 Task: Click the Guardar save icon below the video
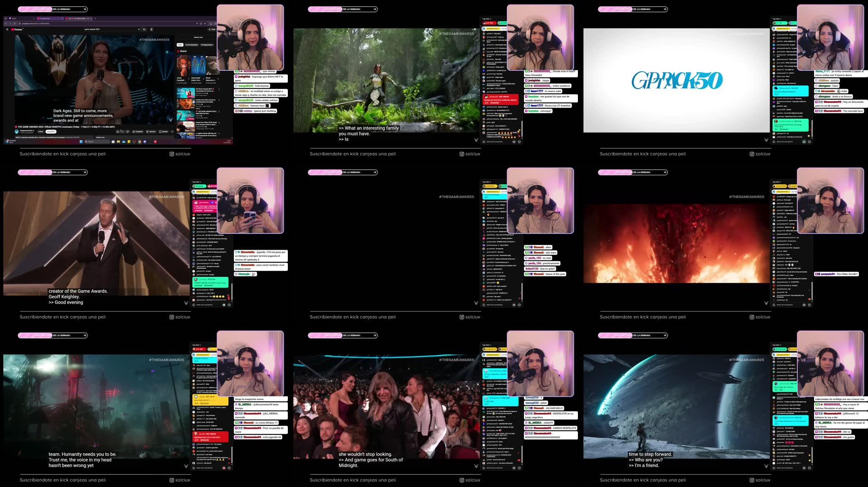[162, 131]
